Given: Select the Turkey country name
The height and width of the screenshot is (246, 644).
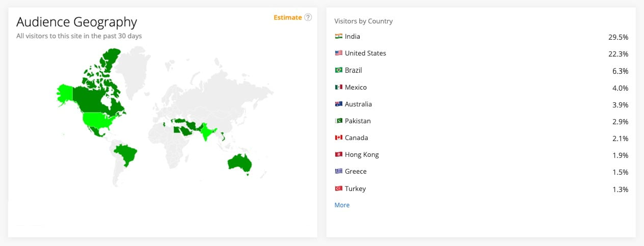Looking at the screenshot, I should 355,188.
